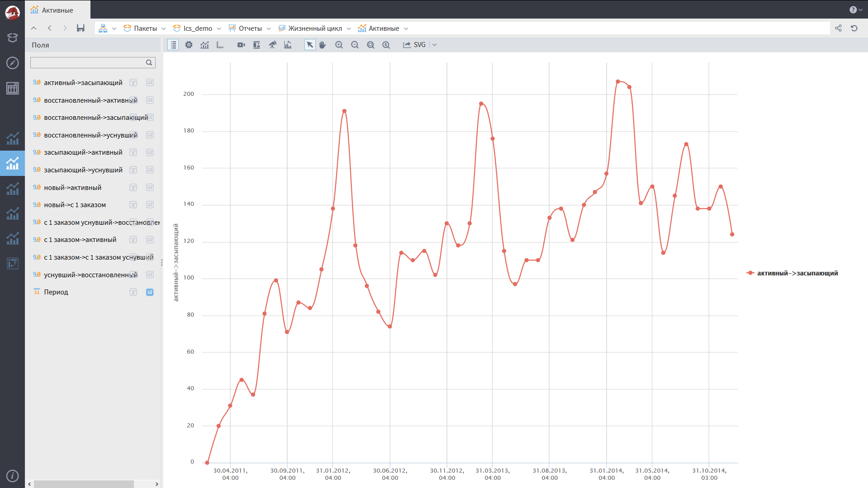Toggle active axis icon for Период
The height and width of the screenshot is (488, 868).
150,292
